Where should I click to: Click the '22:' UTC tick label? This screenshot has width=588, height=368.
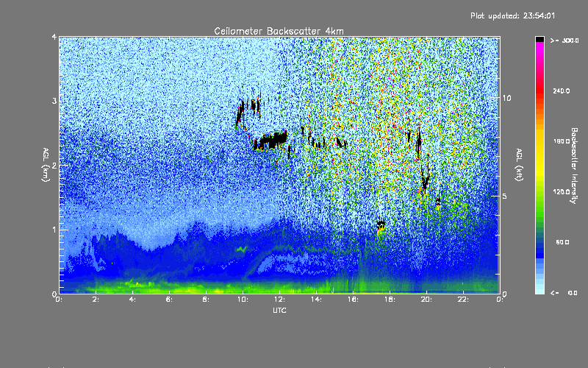click(x=464, y=300)
